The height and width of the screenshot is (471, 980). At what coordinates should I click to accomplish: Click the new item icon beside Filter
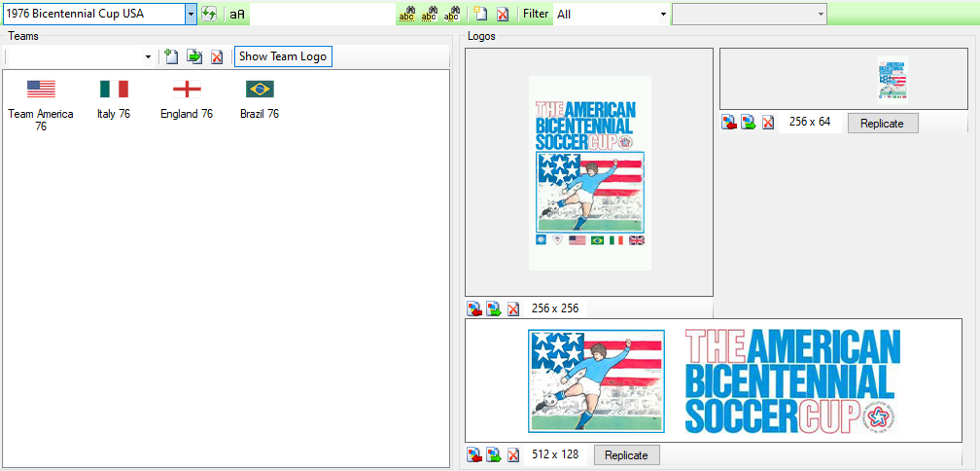click(x=480, y=13)
